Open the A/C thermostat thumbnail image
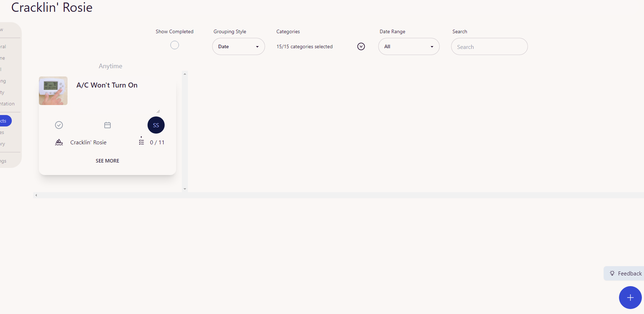This screenshot has width=644, height=314. click(x=53, y=91)
